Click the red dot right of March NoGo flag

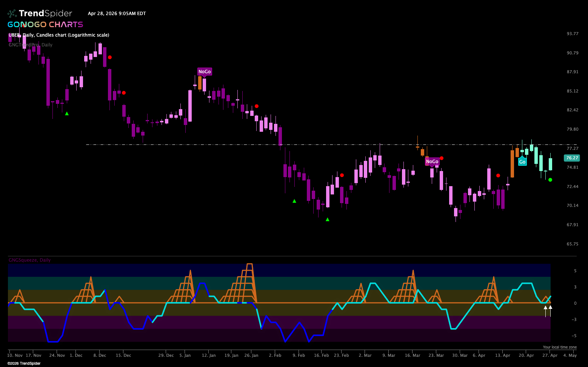(x=442, y=158)
